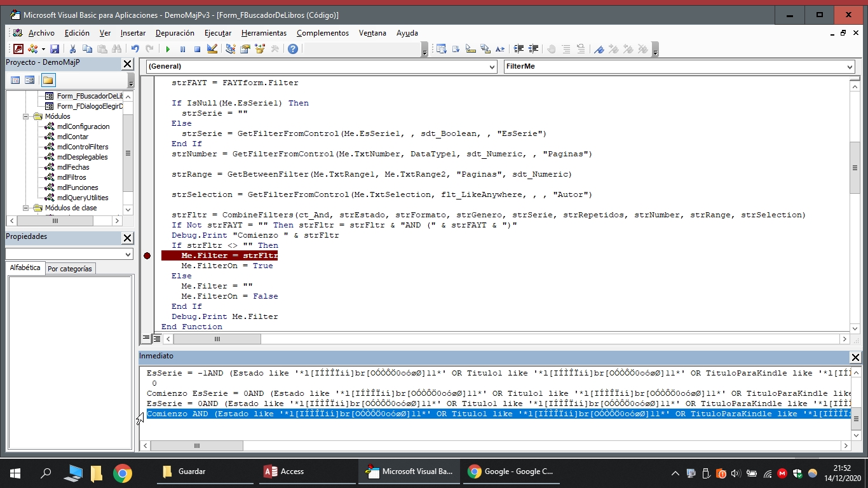
Task: Click the taskbar search magnifier icon
Action: (46, 472)
